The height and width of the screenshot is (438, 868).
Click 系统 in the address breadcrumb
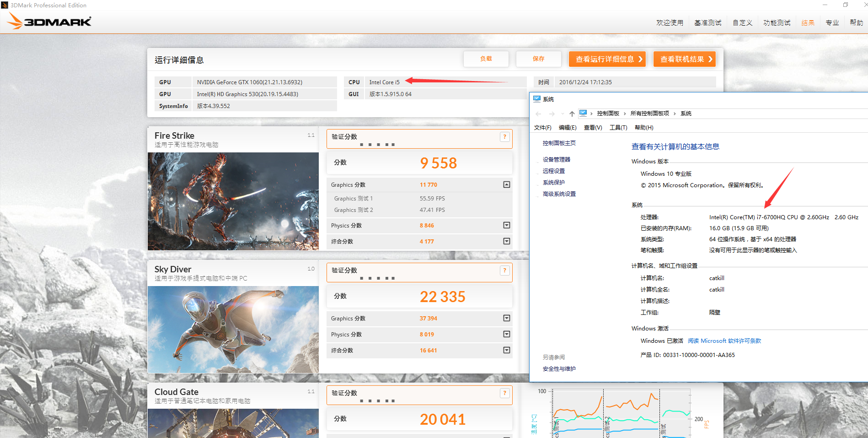pos(686,114)
